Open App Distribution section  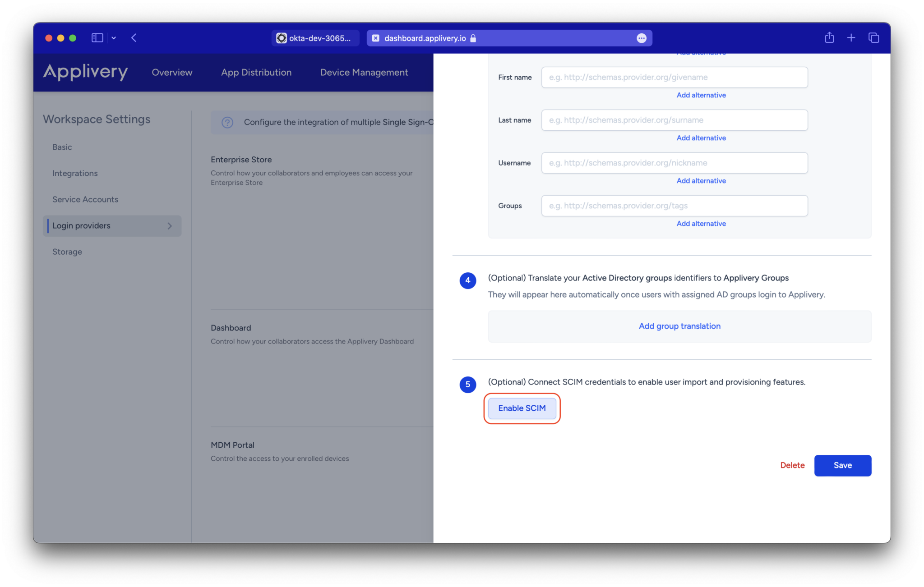tap(256, 72)
